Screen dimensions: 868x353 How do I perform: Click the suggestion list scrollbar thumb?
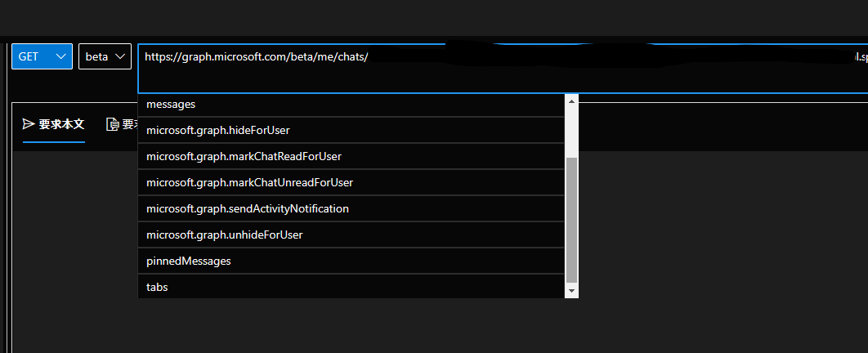coord(572,220)
